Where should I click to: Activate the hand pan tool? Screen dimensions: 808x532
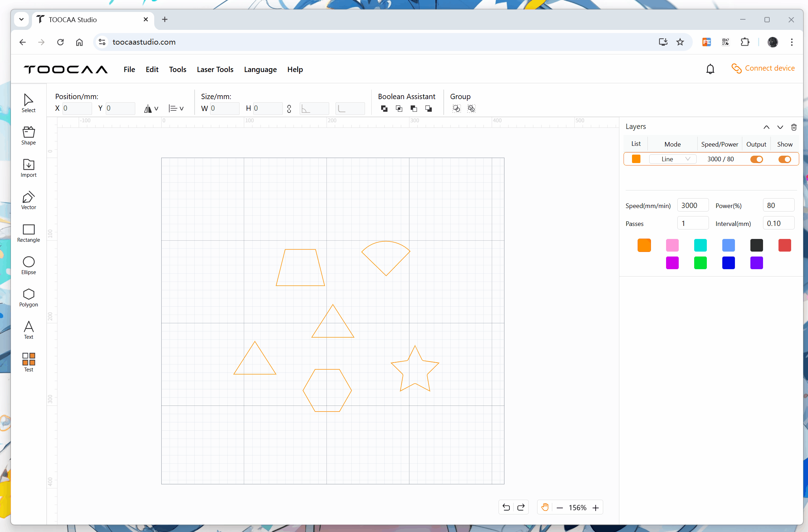pyautogui.click(x=545, y=507)
